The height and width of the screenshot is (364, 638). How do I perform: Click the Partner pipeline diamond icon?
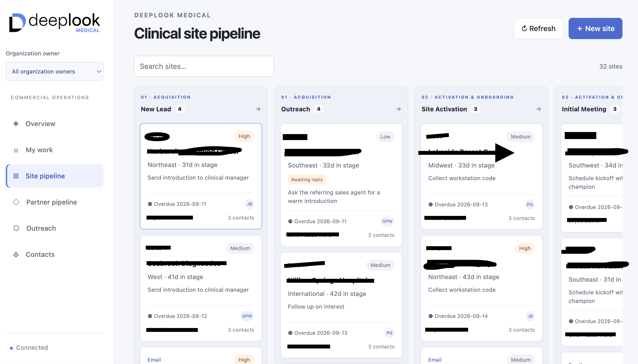tap(16, 202)
